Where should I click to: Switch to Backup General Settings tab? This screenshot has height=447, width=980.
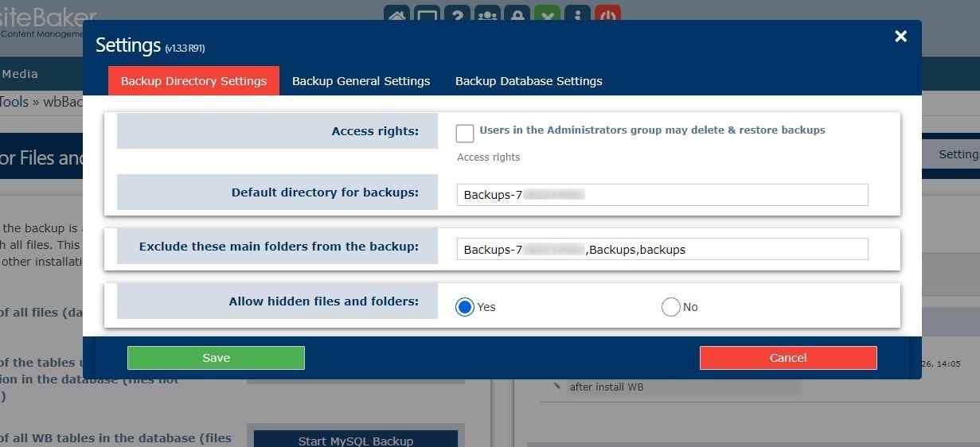pos(361,81)
